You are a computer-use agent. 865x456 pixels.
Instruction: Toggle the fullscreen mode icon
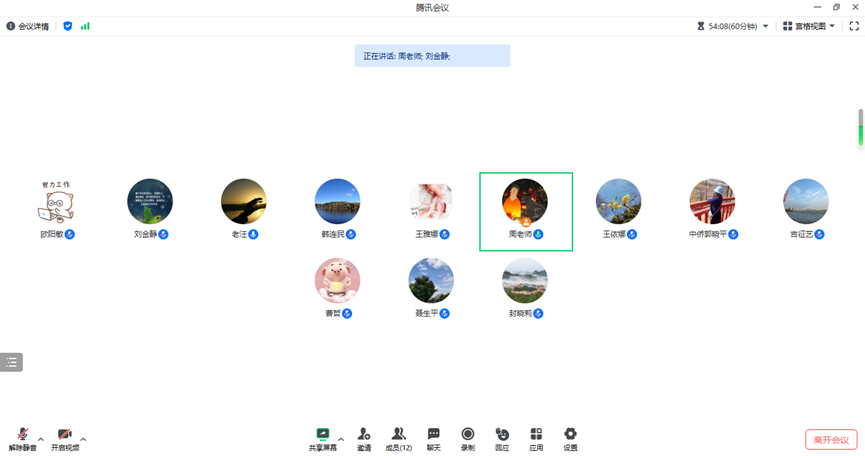click(x=854, y=26)
